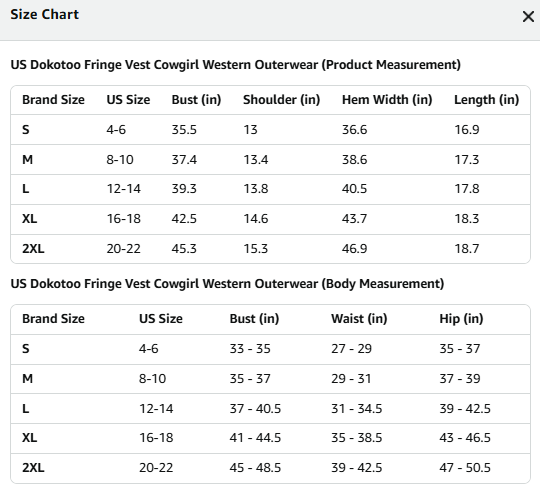Screen dimensions: 540x493
Task: Click the Hem Width (in) column header
Action: [387, 100]
